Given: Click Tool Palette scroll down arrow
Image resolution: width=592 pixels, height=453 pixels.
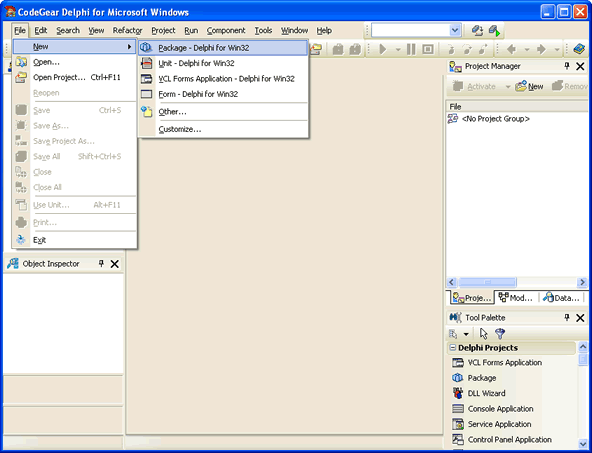Looking at the screenshot, I should coord(583,444).
